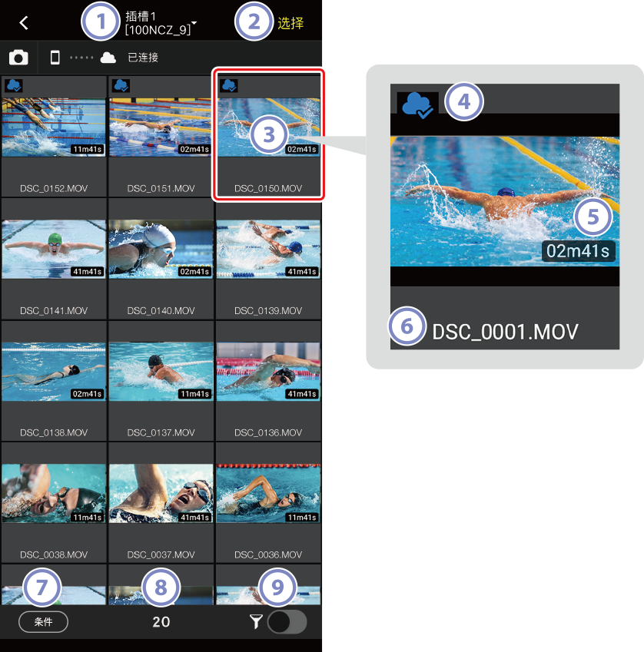
Task: Tap the white cloud connection icon
Action: tap(108, 58)
